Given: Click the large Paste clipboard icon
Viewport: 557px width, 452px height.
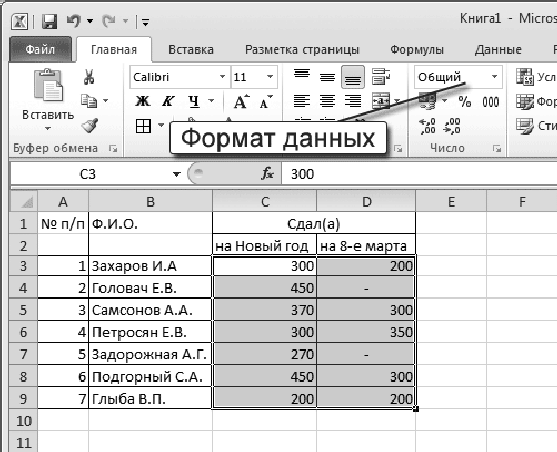Looking at the screenshot, I should [x=48, y=85].
